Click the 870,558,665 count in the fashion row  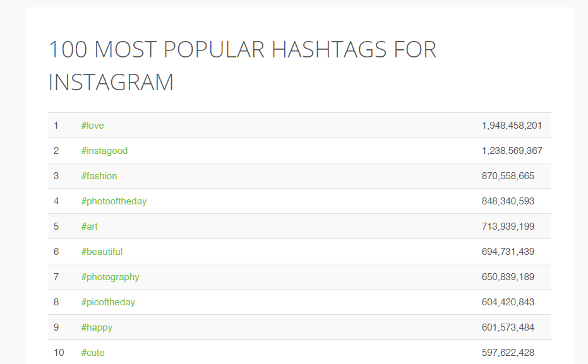(508, 176)
